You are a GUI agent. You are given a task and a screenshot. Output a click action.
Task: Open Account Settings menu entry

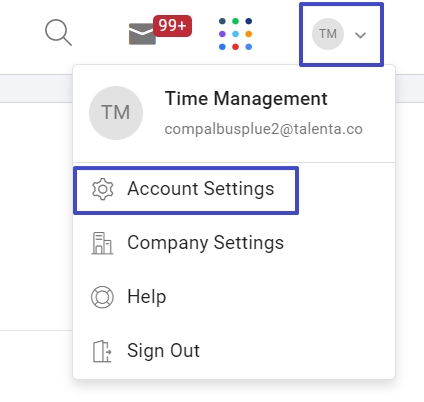[186, 190]
